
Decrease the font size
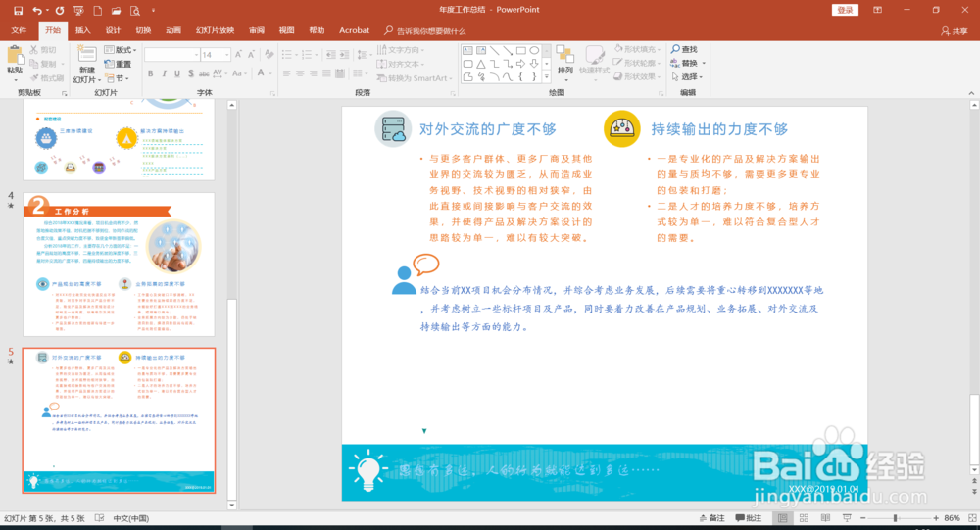click(251, 55)
